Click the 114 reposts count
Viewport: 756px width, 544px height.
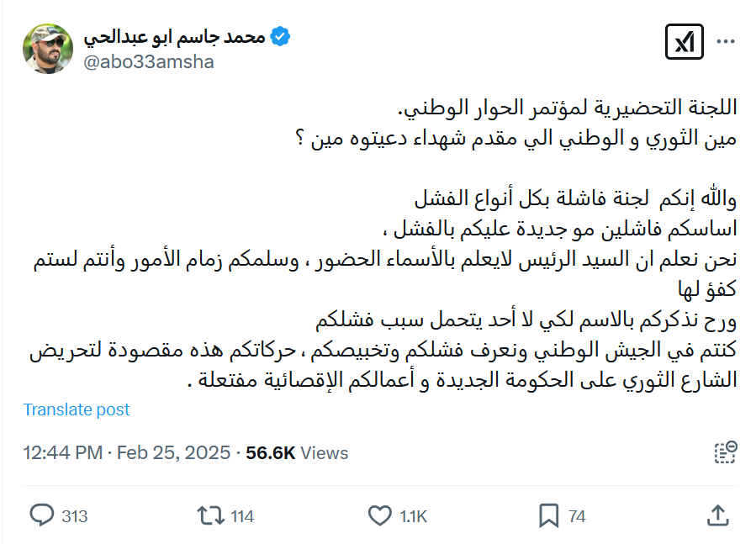pyautogui.click(x=242, y=516)
